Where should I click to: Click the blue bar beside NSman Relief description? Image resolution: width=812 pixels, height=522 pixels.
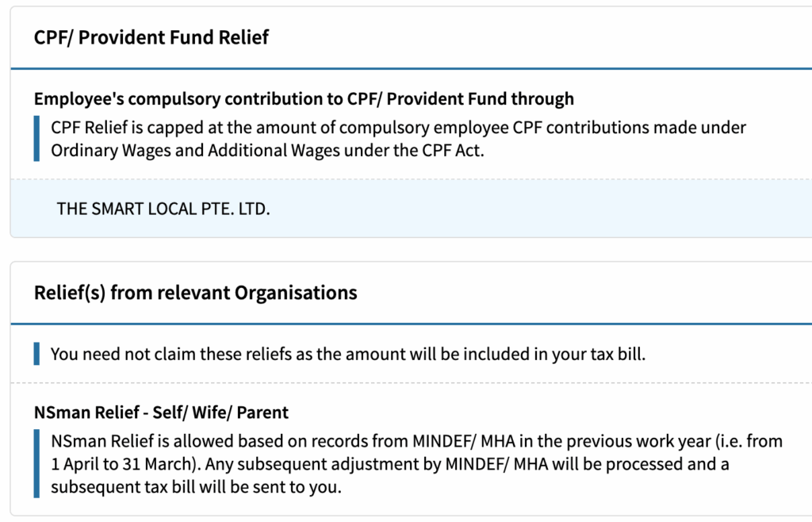pyautogui.click(x=36, y=463)
